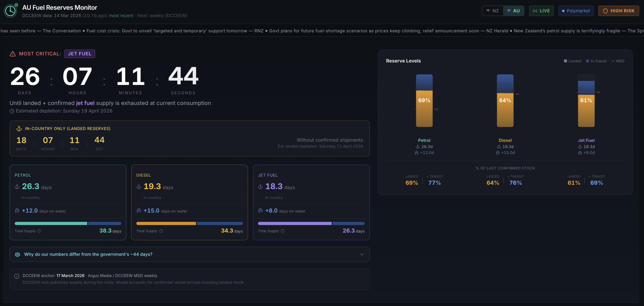Click the In-Transit legend entry
This screenshot has width=644, height=306.
click(x=596, y=61)
